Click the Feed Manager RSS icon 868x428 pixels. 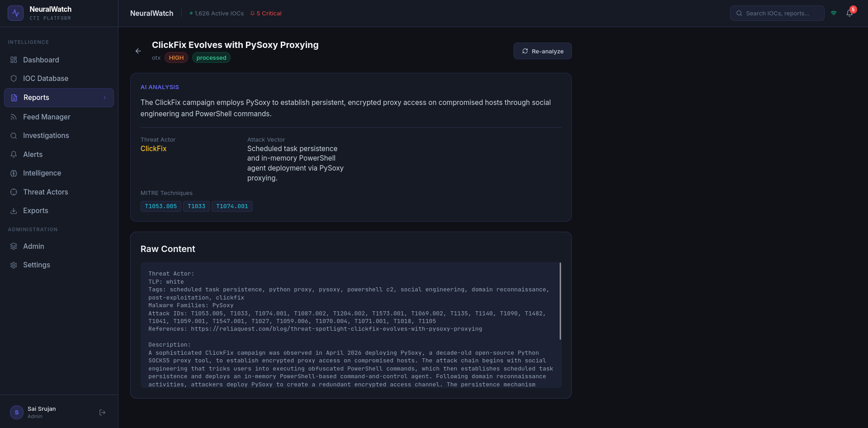pyautogui.click(x=14, y=117)
